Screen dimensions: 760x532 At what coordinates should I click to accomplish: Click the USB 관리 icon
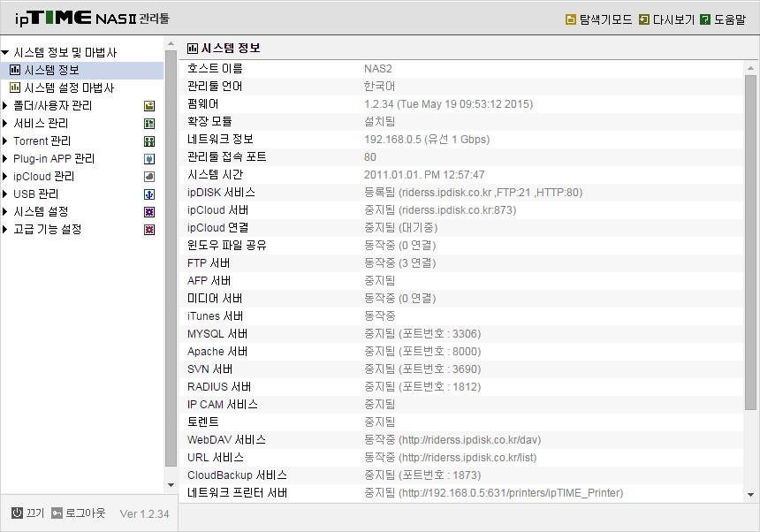click(x=149, y=194)
